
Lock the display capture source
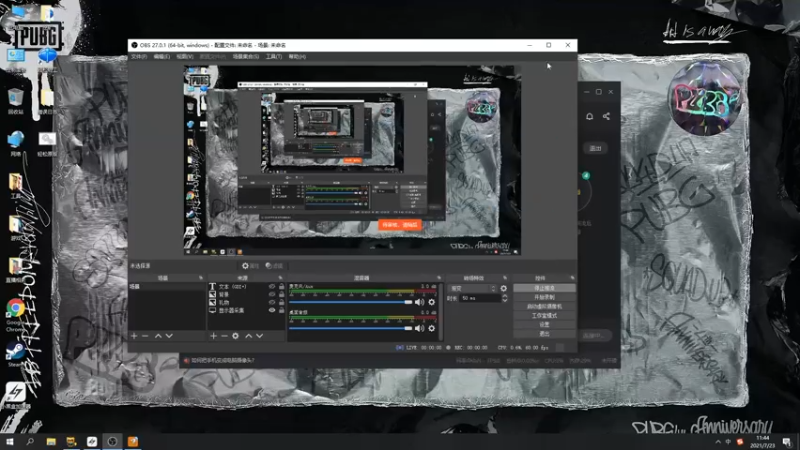[x=281, y=310]
